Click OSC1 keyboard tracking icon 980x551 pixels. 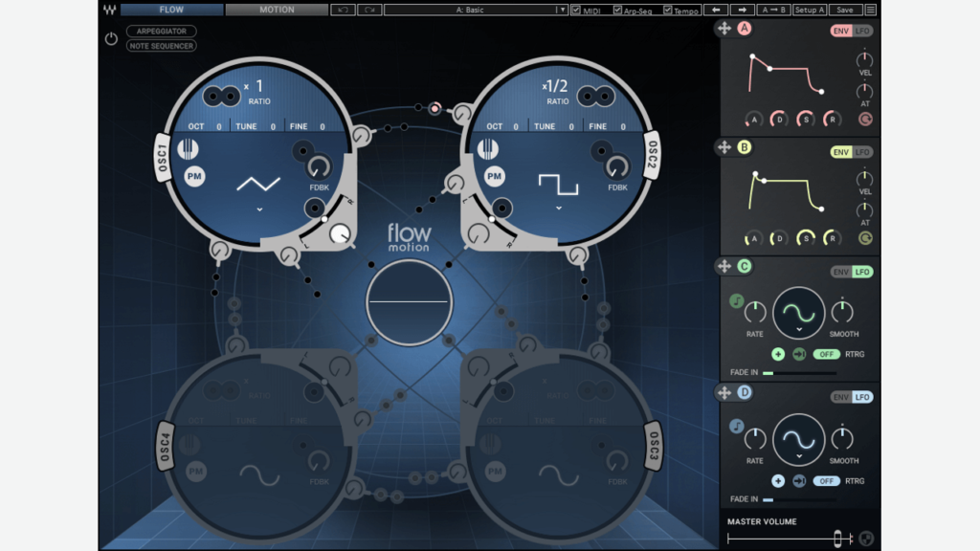(188, 149)
